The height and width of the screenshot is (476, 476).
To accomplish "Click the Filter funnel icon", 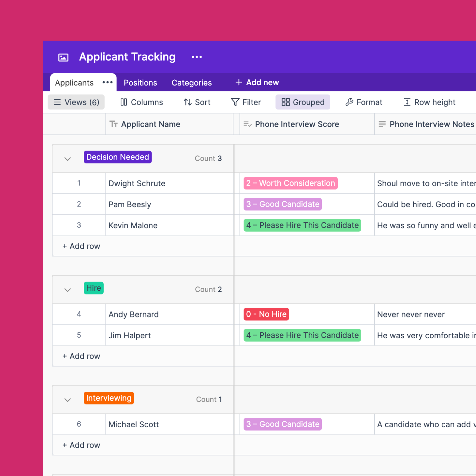I will coord(235,102).
